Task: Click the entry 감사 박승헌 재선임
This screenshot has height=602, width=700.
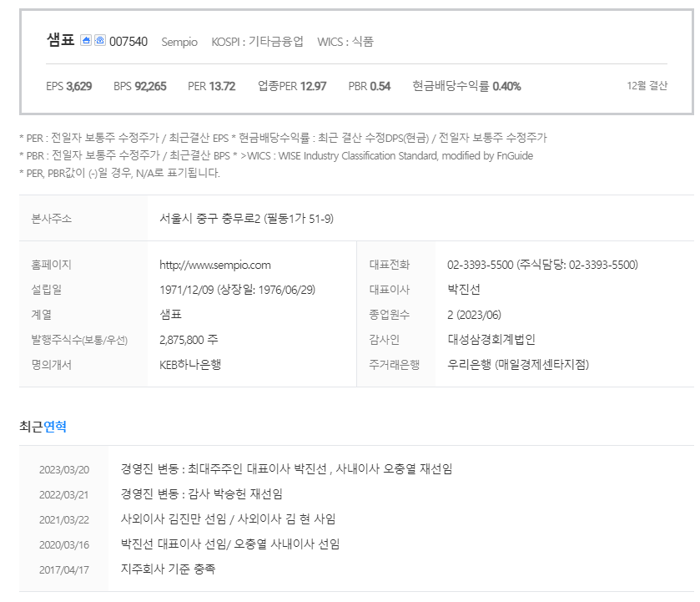Action: pyautogui.click(x=235, y=493)
